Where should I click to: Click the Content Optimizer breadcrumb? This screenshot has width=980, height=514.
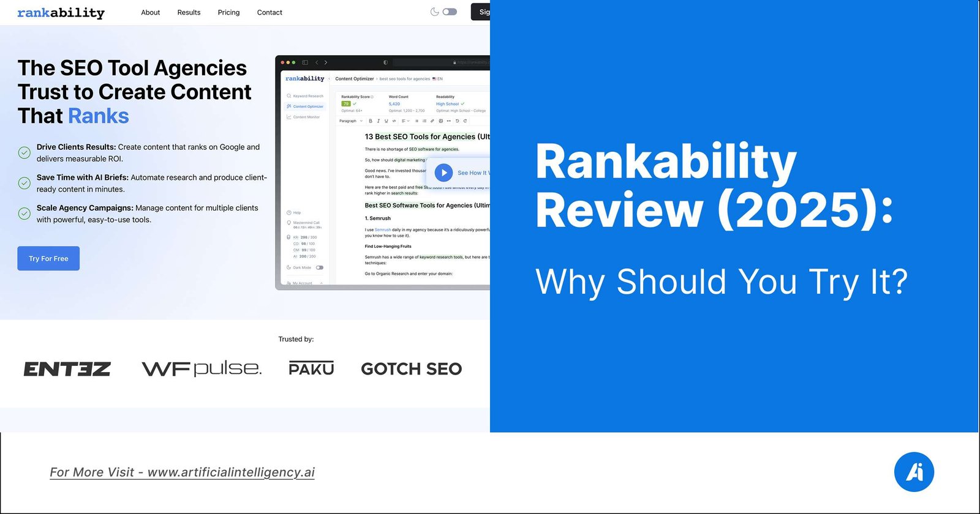355,78
